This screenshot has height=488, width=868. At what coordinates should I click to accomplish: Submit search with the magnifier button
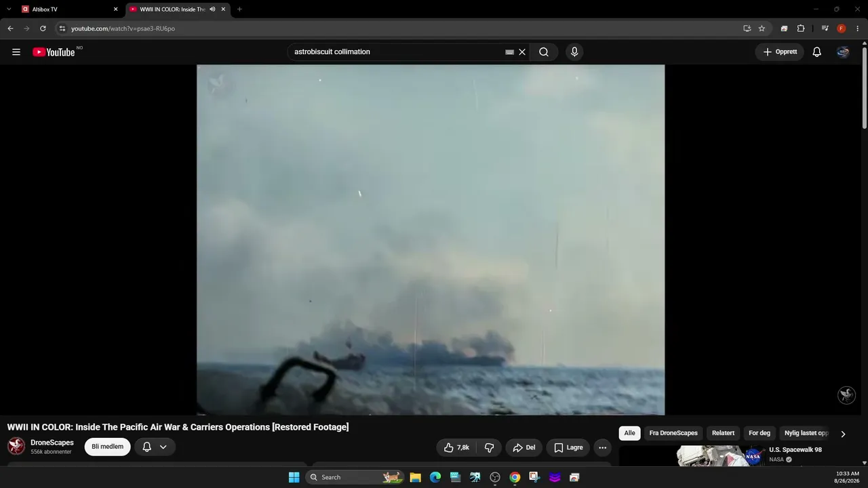pos(544,52)
